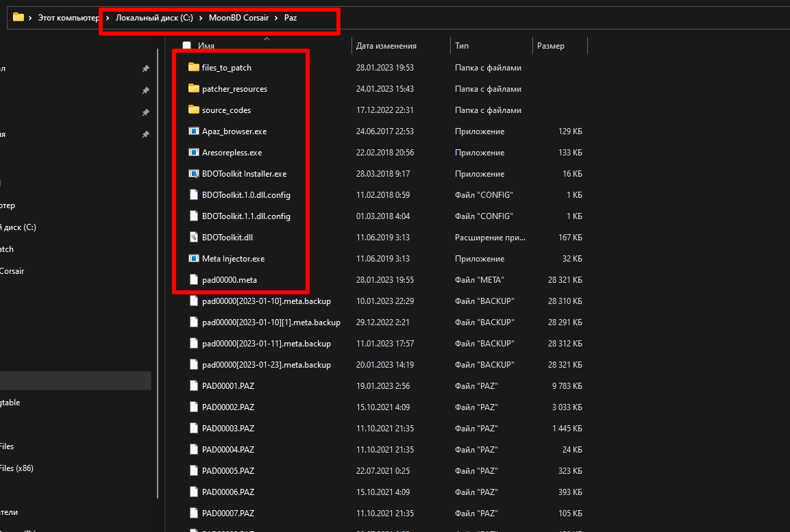Sort by the Дата изменения column header

[x=386, y=46]
